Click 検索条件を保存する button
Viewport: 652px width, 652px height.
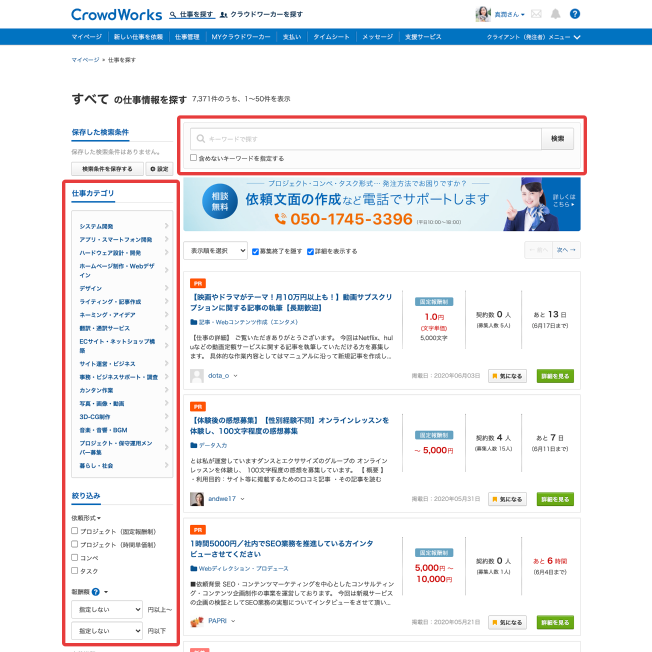pos(107,168)
